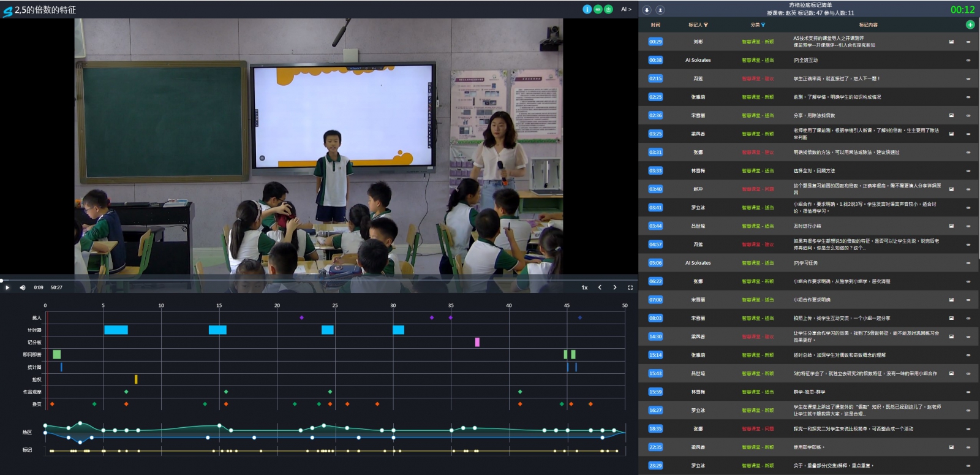980x475 pixels.
Task: Change the 1x playback speed
Action: tap(584, 287)
